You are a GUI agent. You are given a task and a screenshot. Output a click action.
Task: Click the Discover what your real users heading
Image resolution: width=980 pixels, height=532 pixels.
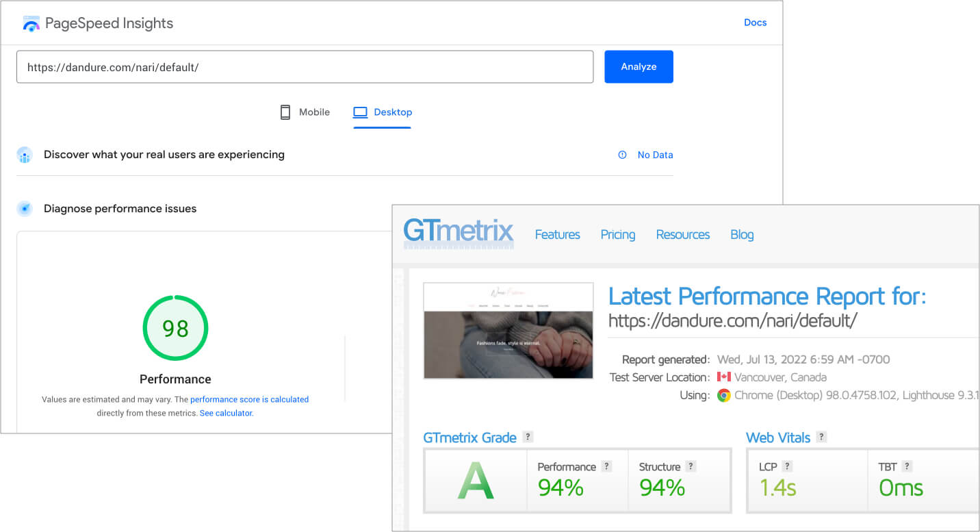point(164,155)
